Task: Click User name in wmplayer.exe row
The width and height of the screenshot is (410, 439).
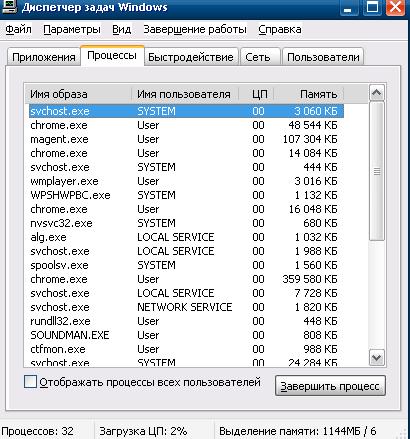Action: click(x=148, y=181)
